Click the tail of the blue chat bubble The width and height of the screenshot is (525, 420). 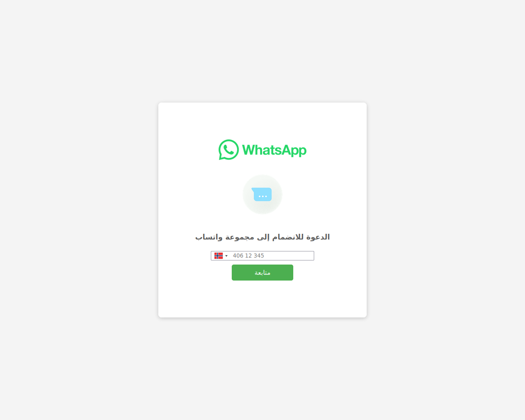(x=253, y=189)
